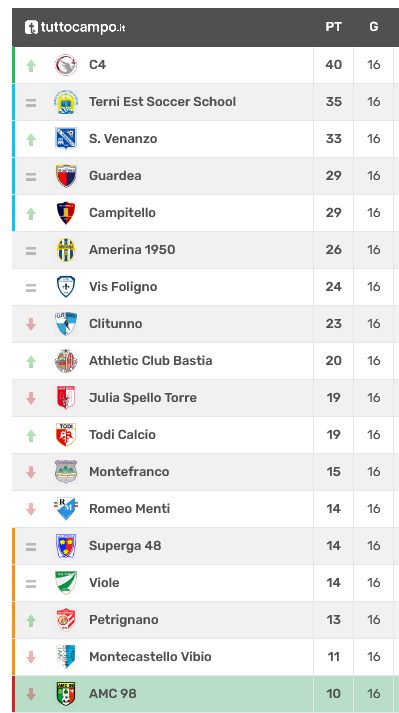Image resolution: width=399 pixels, height=713 pixels.
Task: Select Montecastello Vibio team name
Action: click(150, 657)
